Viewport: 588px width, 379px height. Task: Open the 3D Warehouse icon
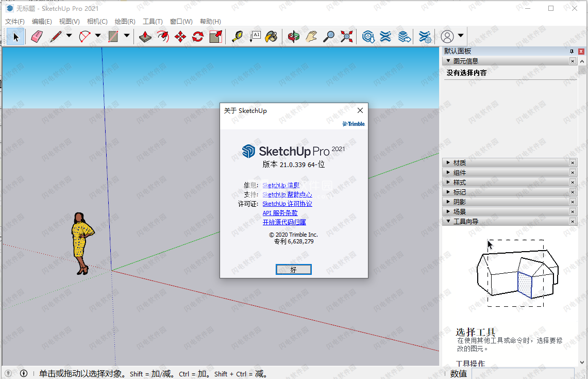pyautogui.click(x=368, y=37)
